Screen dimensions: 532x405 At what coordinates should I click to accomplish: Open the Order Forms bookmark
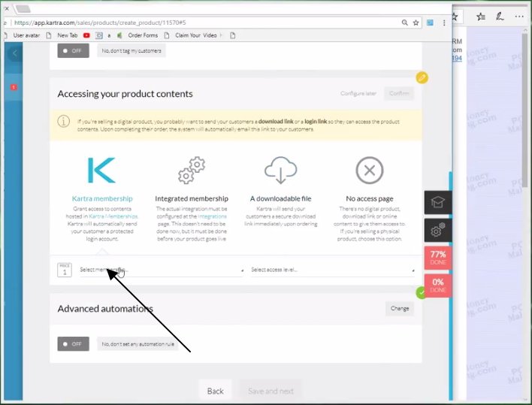click(x=143, y=35)
